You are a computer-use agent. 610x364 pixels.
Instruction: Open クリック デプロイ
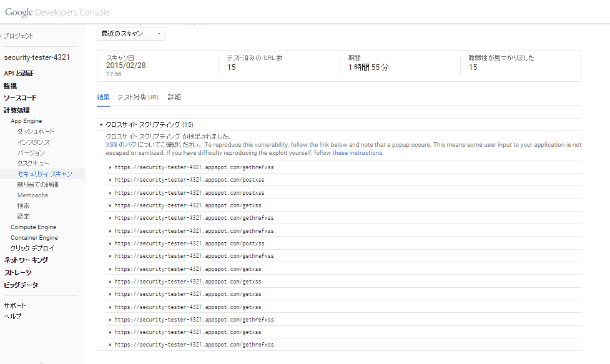[x=32, y=248]
